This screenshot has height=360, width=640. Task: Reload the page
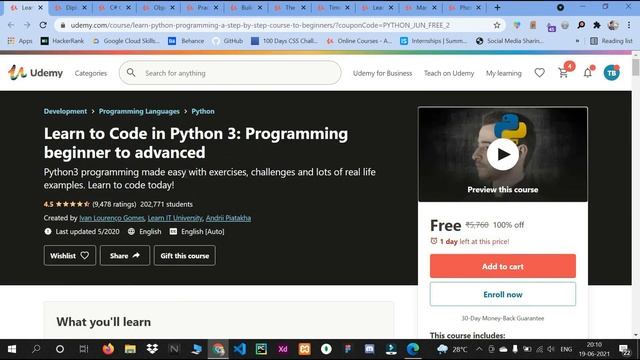43,25
